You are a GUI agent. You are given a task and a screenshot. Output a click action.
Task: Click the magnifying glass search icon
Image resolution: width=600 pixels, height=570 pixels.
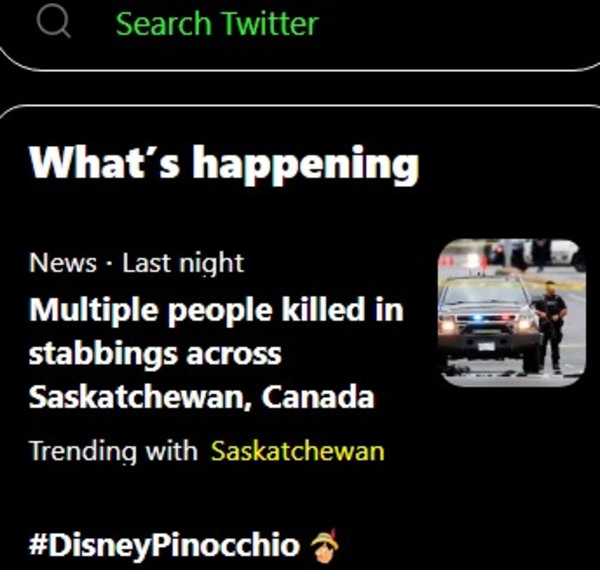coord(52,22)
